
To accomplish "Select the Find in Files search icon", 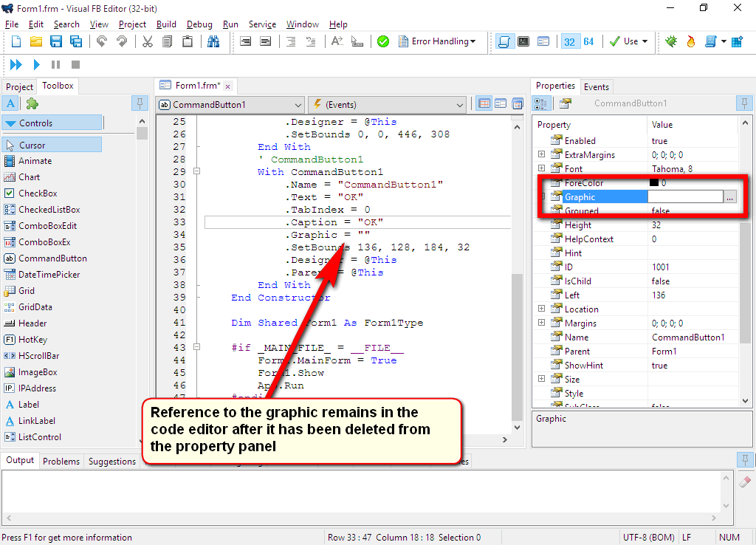I will 213,41.
